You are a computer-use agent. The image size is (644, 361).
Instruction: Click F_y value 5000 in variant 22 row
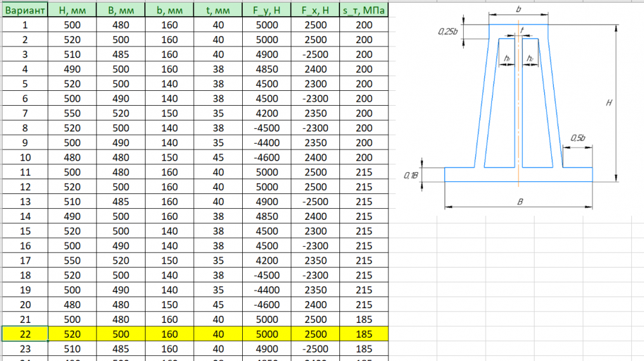coord(267,335)
